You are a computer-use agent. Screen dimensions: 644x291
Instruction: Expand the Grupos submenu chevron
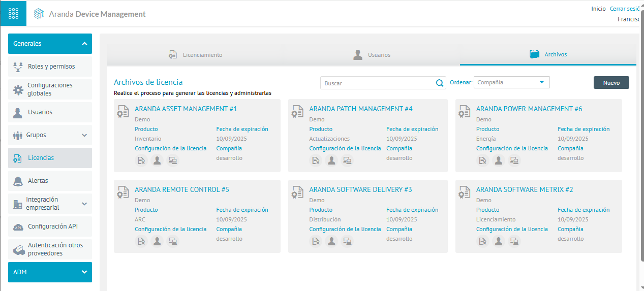click(x=84, y=135)
